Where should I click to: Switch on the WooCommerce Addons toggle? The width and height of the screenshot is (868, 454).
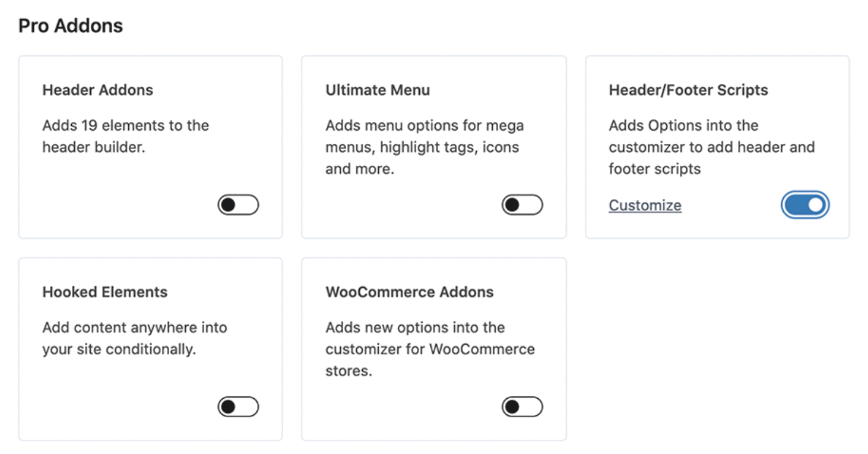[522, 407]
